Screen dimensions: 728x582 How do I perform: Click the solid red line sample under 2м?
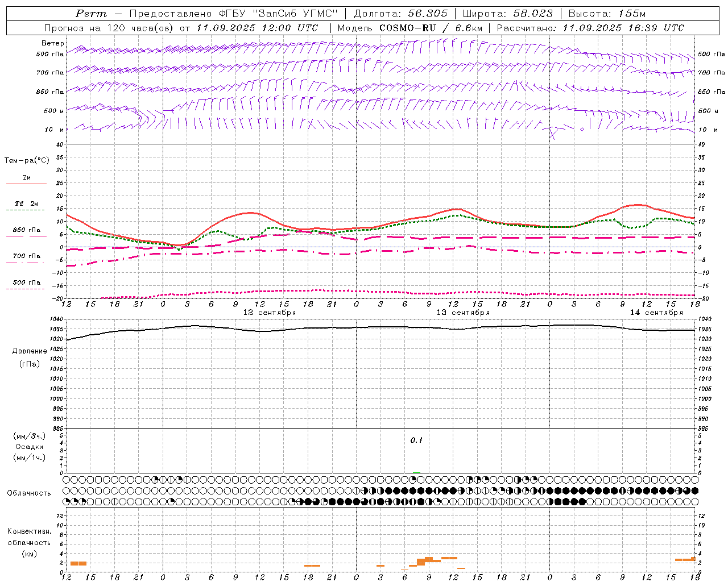coord(26,184)
